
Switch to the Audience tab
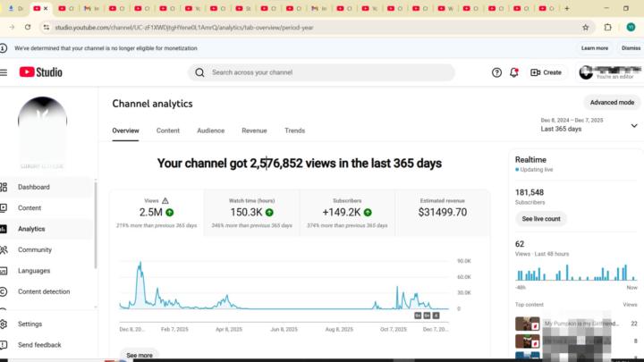211,130
